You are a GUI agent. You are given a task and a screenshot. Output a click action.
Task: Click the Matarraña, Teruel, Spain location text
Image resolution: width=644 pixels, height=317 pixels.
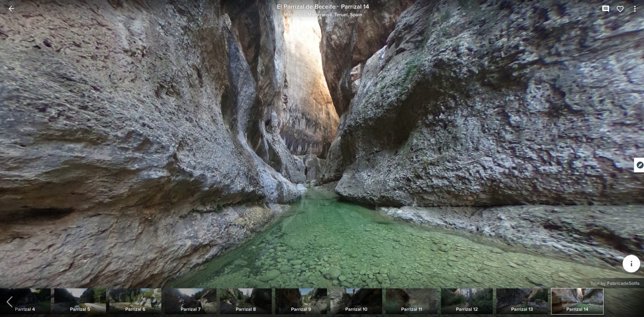322,15
